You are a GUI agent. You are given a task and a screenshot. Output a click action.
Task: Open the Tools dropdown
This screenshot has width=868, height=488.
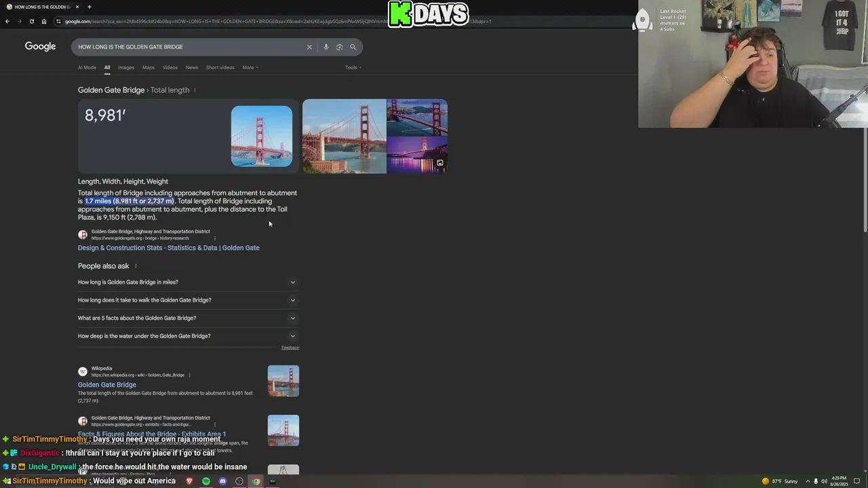click(353, 68)
